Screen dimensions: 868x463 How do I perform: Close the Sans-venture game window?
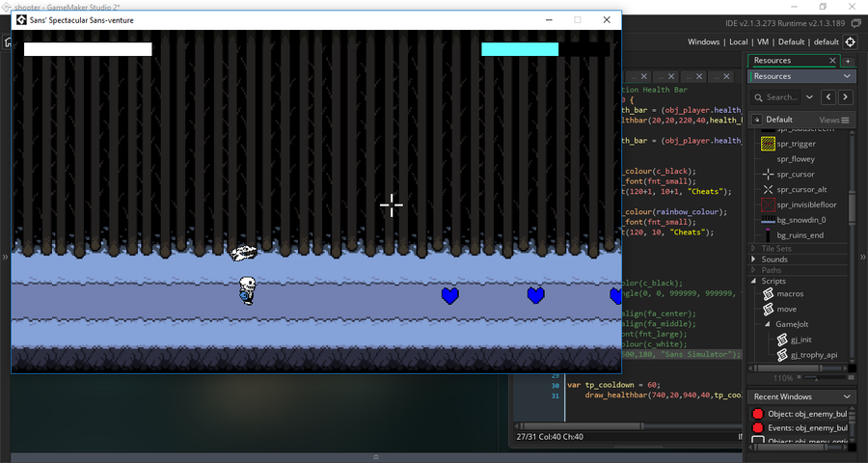[607, 20]
